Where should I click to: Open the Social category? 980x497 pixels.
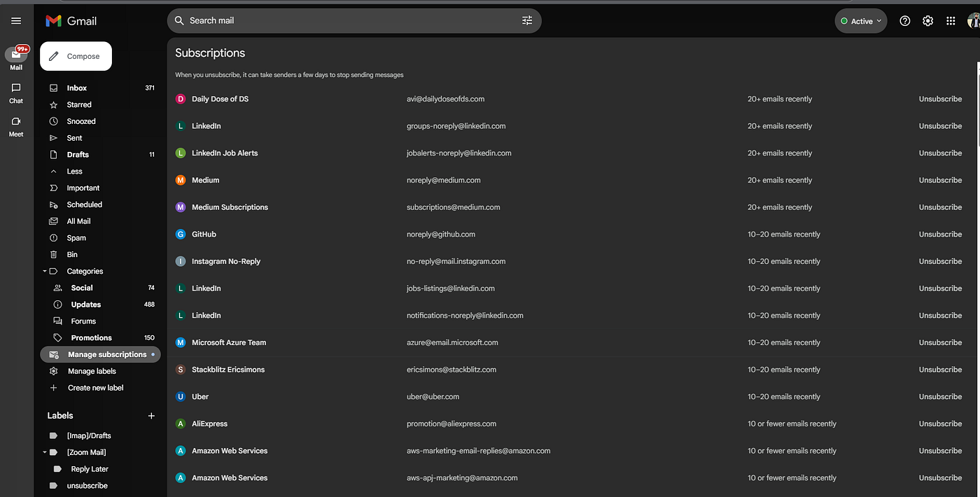(99, 288)
